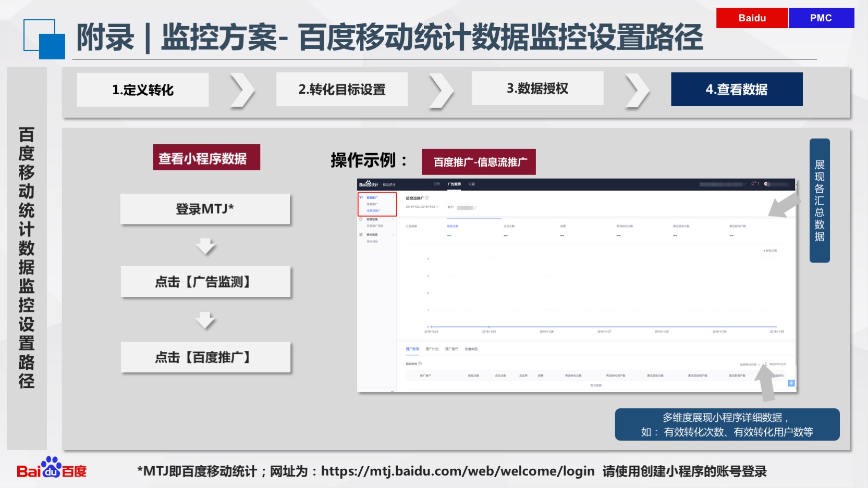Click the 2018/11/24 chart data point
This screenshot has height=488, width=868.
coord(431,327)
